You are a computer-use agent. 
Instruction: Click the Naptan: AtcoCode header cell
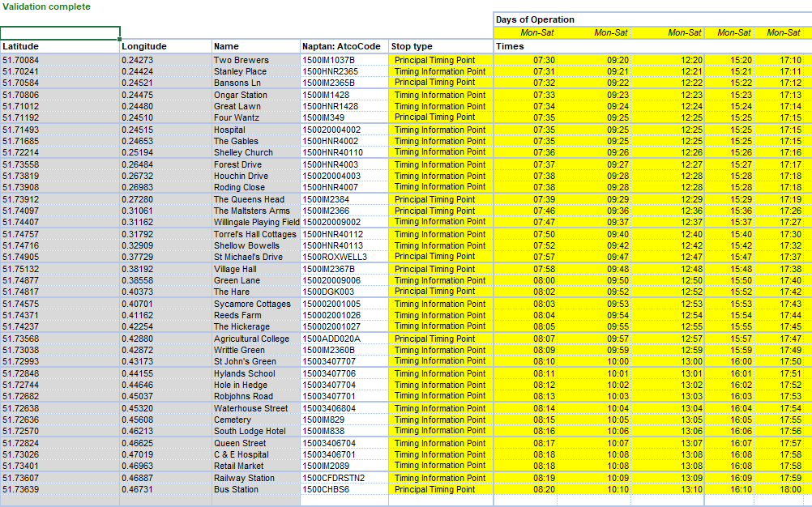pyautogui.click(x=344, y=46)
